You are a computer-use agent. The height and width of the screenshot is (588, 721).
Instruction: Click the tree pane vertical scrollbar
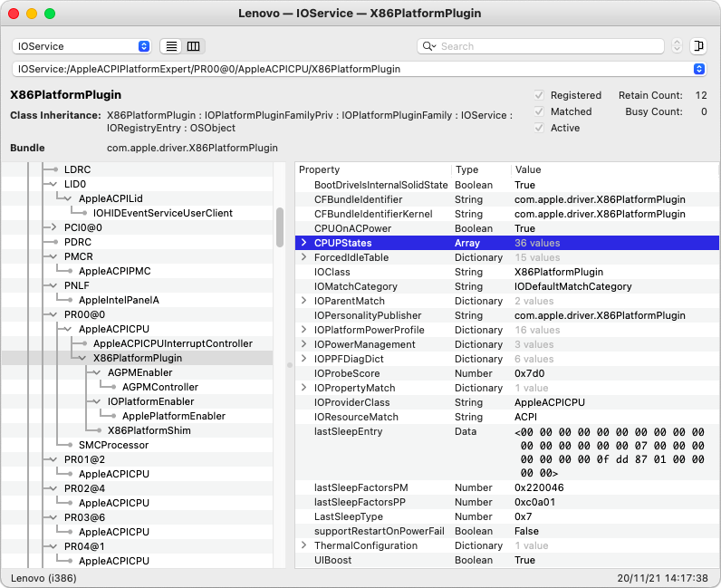point(280,227)
